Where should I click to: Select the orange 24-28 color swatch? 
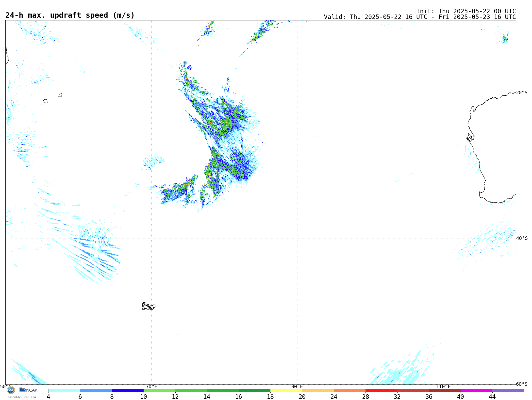[x=350, y=391]
